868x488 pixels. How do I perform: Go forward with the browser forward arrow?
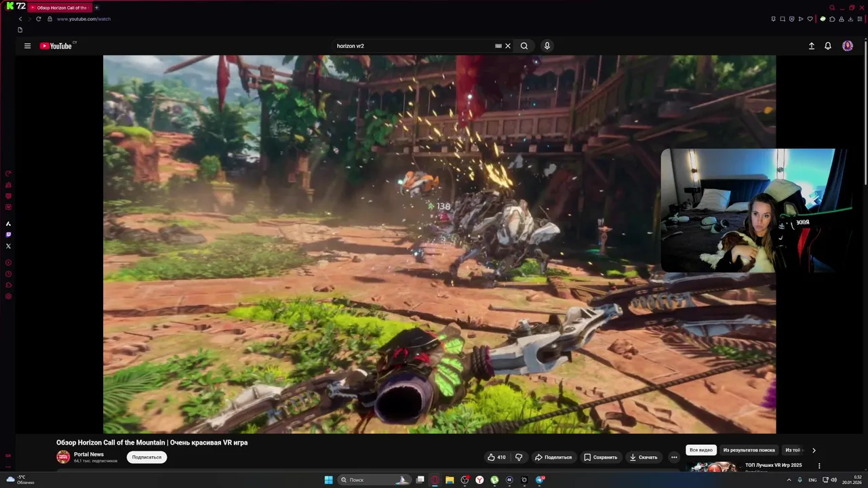coord(29,19)
